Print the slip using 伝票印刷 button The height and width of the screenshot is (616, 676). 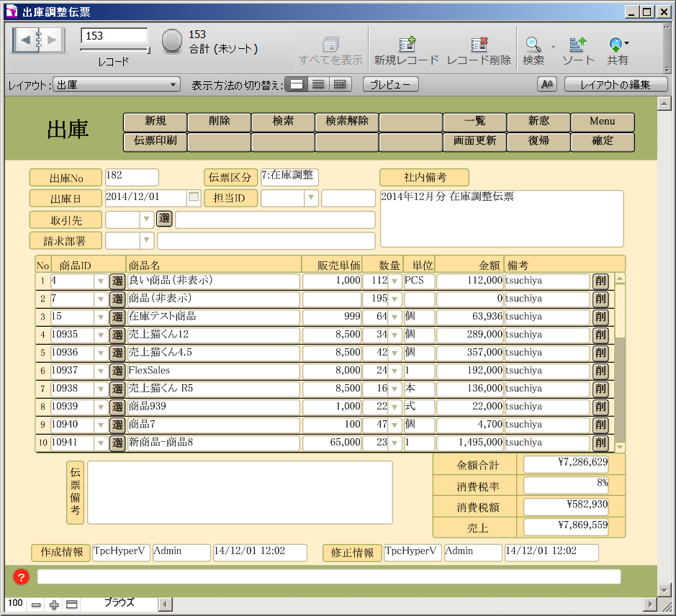click(x=156, y=142)
